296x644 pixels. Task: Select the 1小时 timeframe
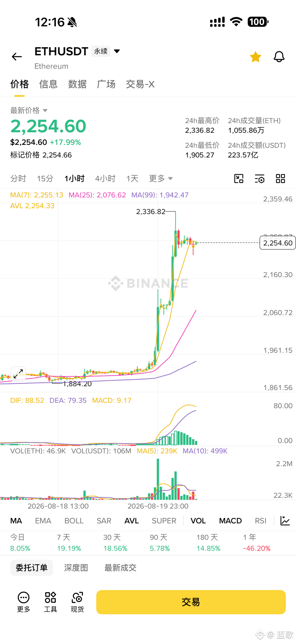click(74, 179)
